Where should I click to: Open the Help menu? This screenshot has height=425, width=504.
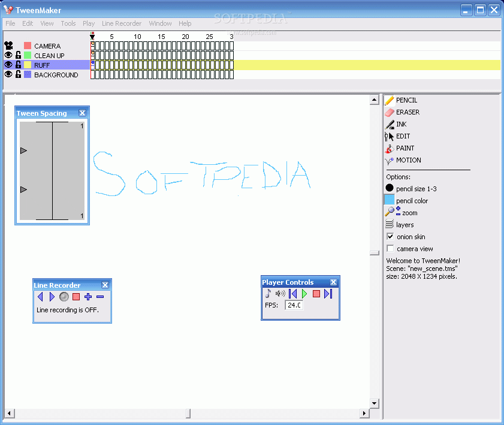coord(185,23)
